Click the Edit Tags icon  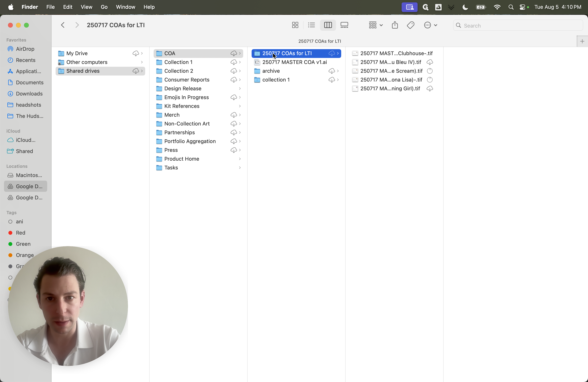point(411,25)
